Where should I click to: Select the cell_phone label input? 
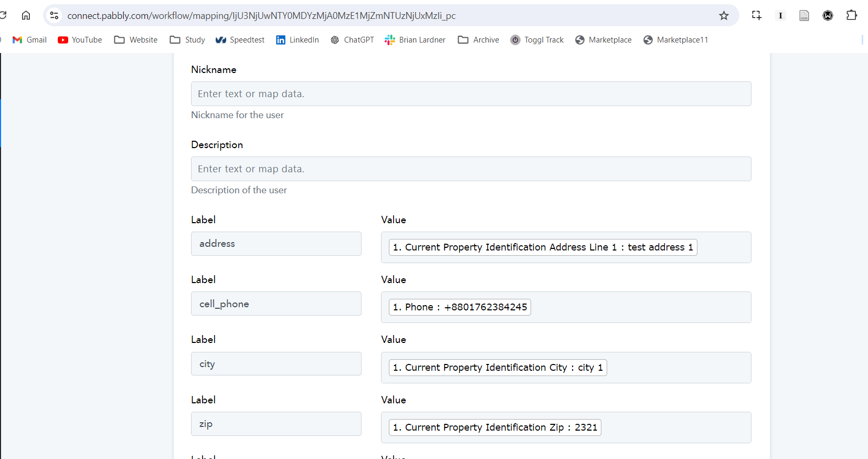[276, 304]
